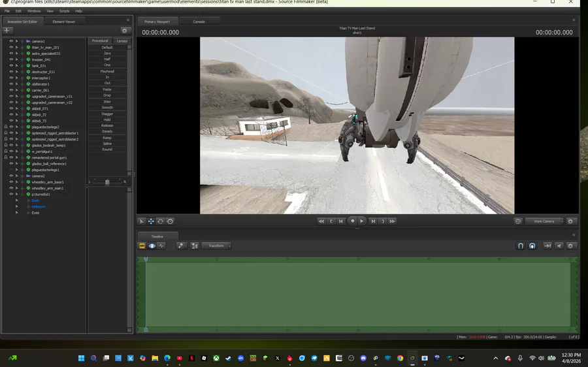Open the Scripts menu
This screenshot has height=367, width=588.
64,11
